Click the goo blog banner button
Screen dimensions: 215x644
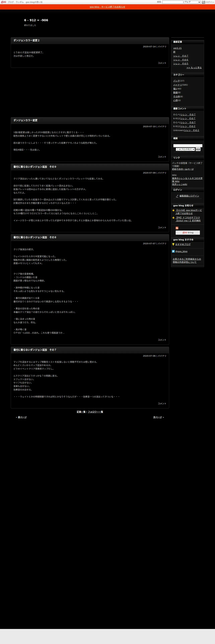[188, 233]
